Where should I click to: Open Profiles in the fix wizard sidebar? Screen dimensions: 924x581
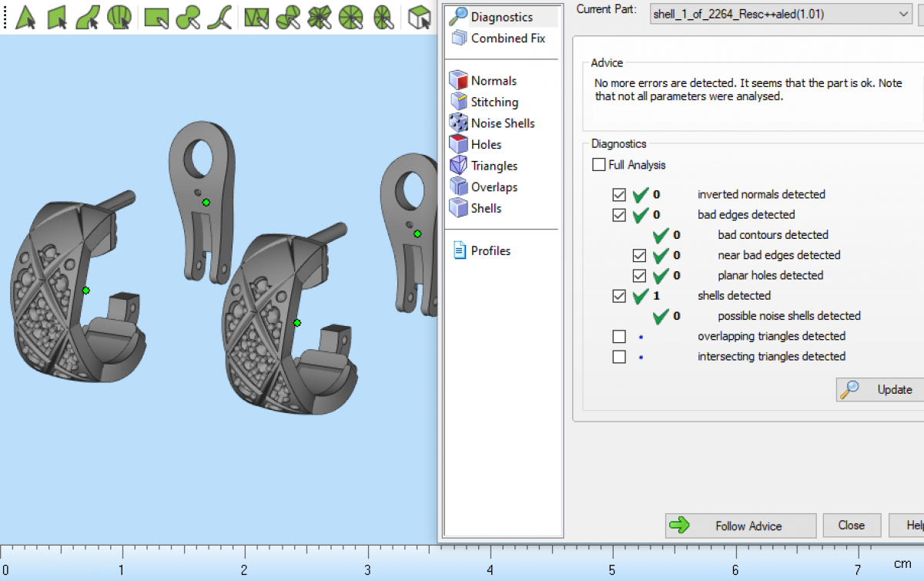point(490,251)
